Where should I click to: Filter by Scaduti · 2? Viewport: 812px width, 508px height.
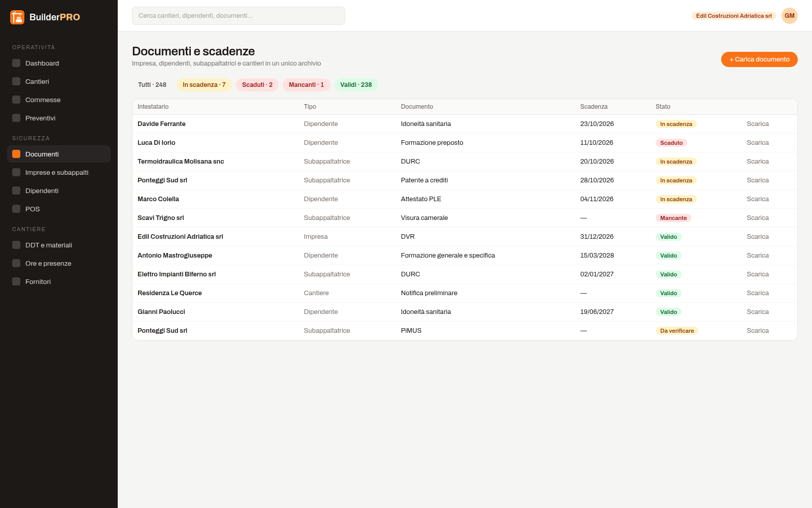[x=257, y=85]
